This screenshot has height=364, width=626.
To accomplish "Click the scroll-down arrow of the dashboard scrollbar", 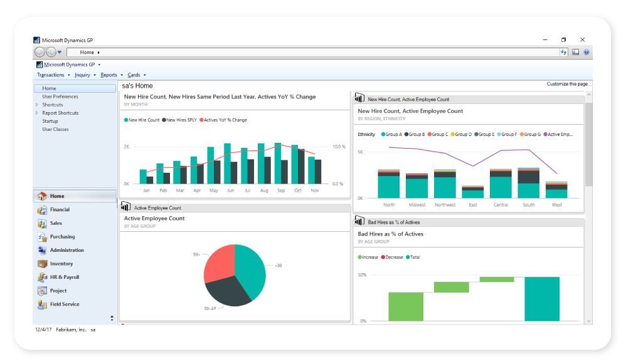I will point(589,321).
